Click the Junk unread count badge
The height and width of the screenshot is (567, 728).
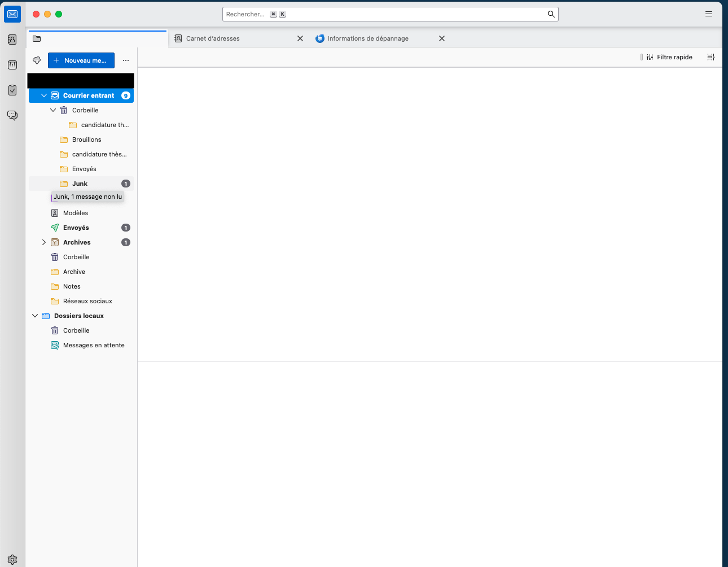tap(126, 184)
